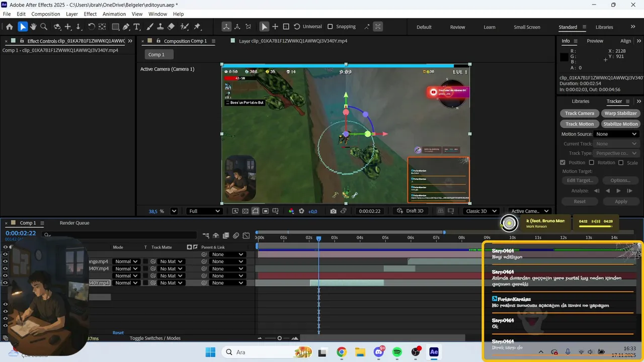Select the Eraser tool

[x=171, y=27]
